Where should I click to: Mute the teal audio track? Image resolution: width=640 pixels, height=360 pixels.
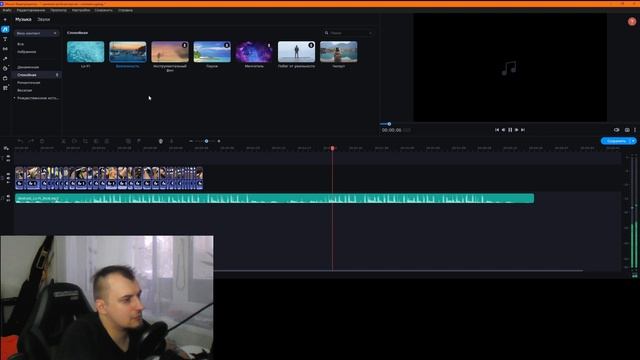click(x=8, y=196)
